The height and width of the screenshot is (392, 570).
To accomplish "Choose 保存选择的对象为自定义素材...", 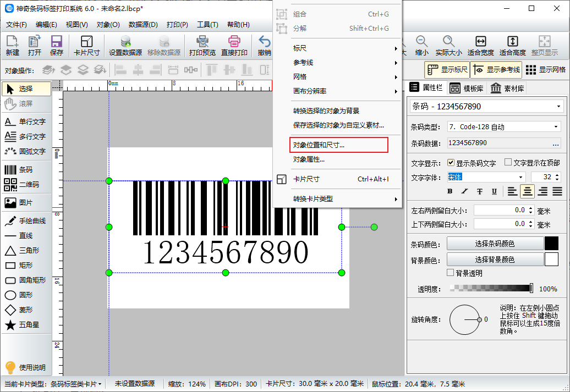I will [x=346, y=125].
